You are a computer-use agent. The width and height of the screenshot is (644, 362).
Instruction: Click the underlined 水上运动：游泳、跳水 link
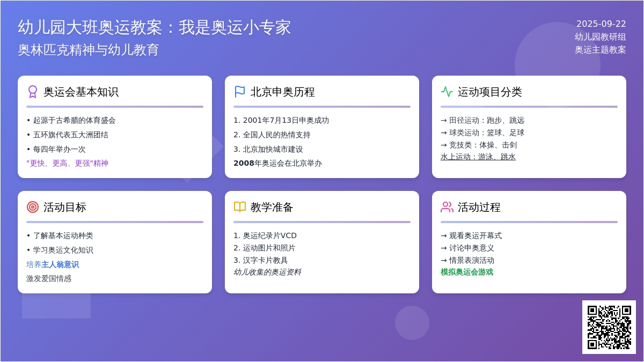coord(478,157)
